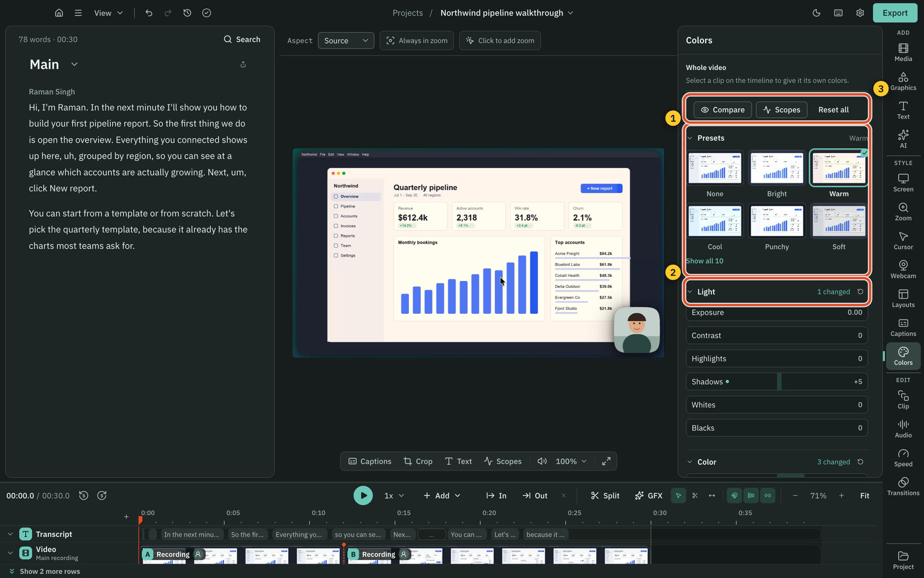Open the Layouts panel
Viewport: 924px width, 578px height.
pyautogui.click(x=903, y=298)
